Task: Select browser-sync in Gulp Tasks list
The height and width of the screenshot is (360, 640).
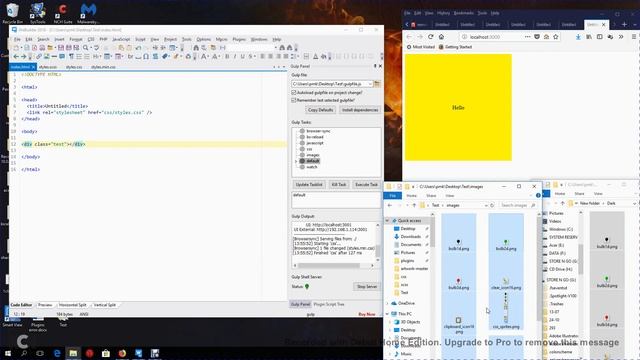Action: (x=318, y=131)
